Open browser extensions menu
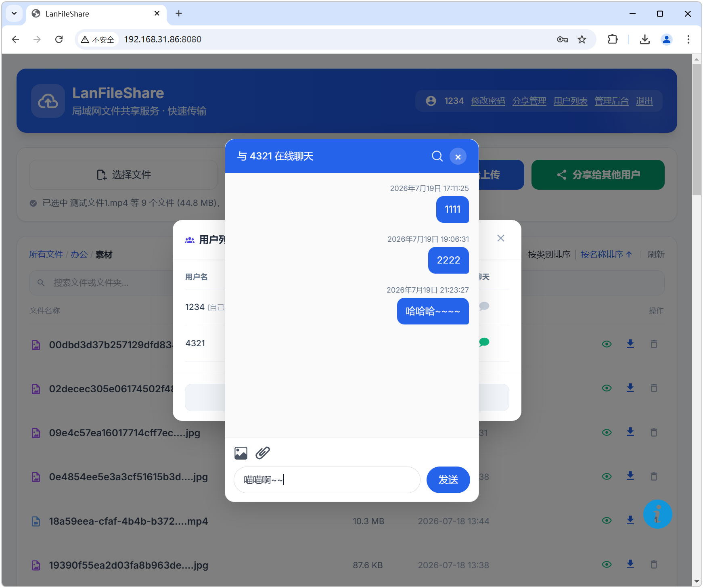703x588 pixels. coord(613,39)
